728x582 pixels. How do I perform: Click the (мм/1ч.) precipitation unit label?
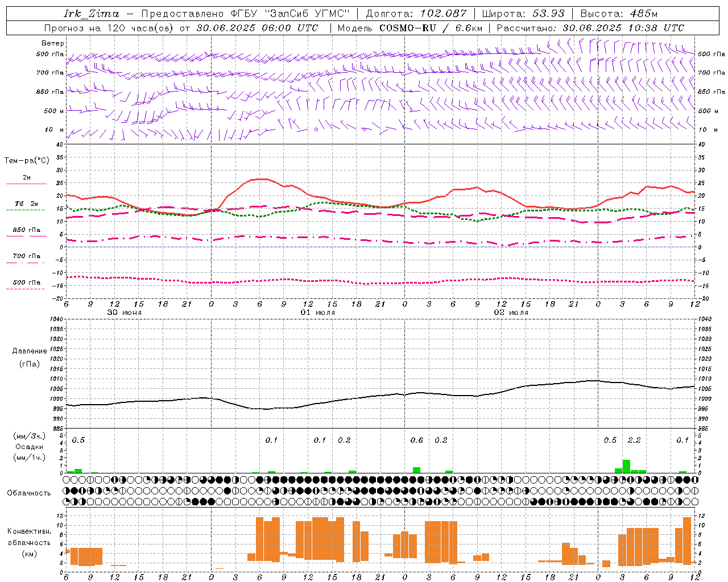coord(28,458)
